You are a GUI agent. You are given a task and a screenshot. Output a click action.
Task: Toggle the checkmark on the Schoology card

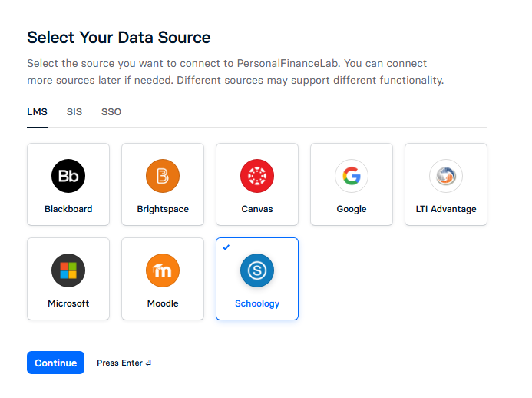tap(226, 247)
